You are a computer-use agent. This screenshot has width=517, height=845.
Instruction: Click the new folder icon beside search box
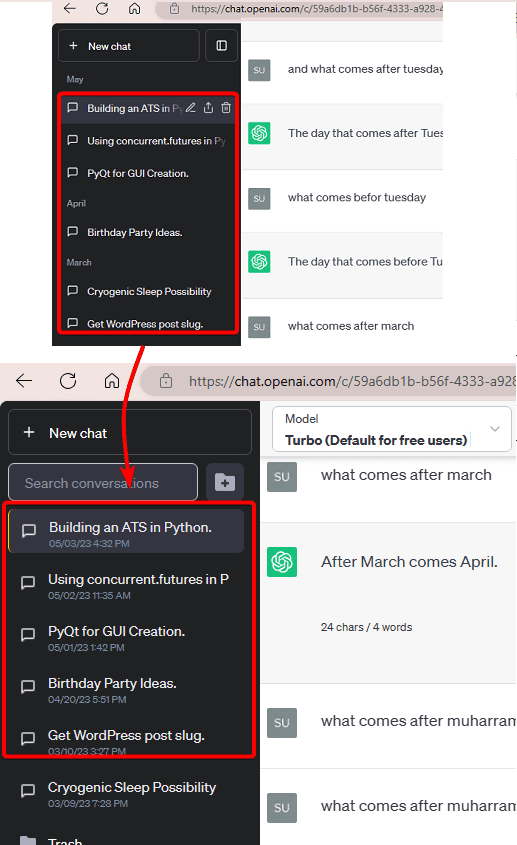click(x=225, y=482)
